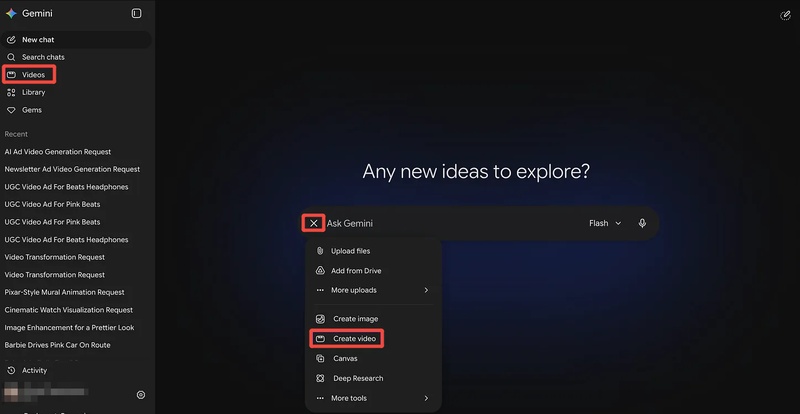Viewport: 800px width, 414px height.
Task: Select Upload files menu entry
Action: click(x=373, y=251)
